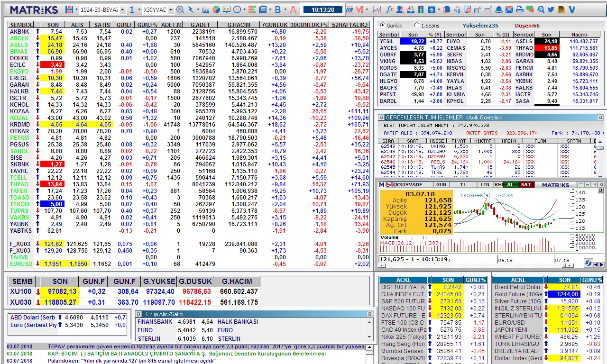607x364 pixels.
Task: Select the EURUSD row in watchlist
Action: [189, 264]
